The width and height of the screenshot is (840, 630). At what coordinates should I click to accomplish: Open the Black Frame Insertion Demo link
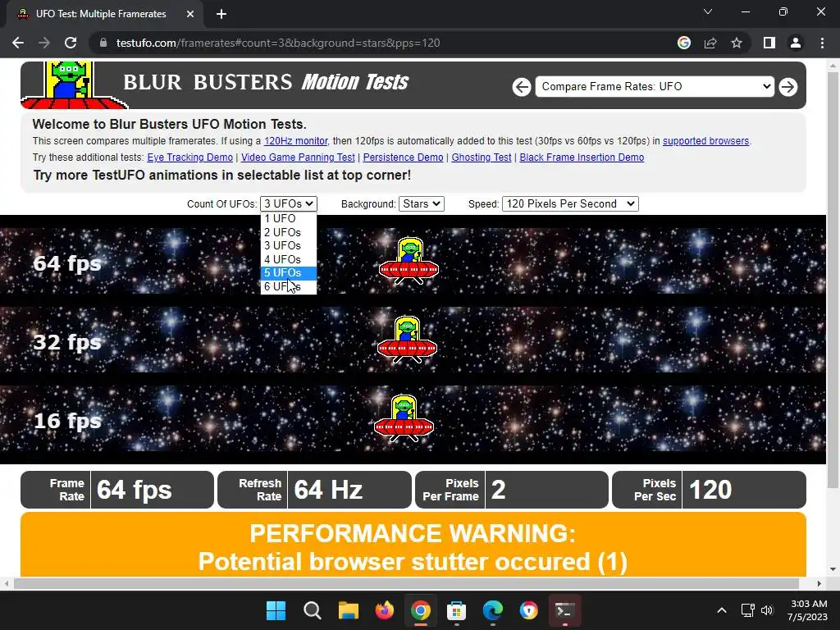pos(582,157)
